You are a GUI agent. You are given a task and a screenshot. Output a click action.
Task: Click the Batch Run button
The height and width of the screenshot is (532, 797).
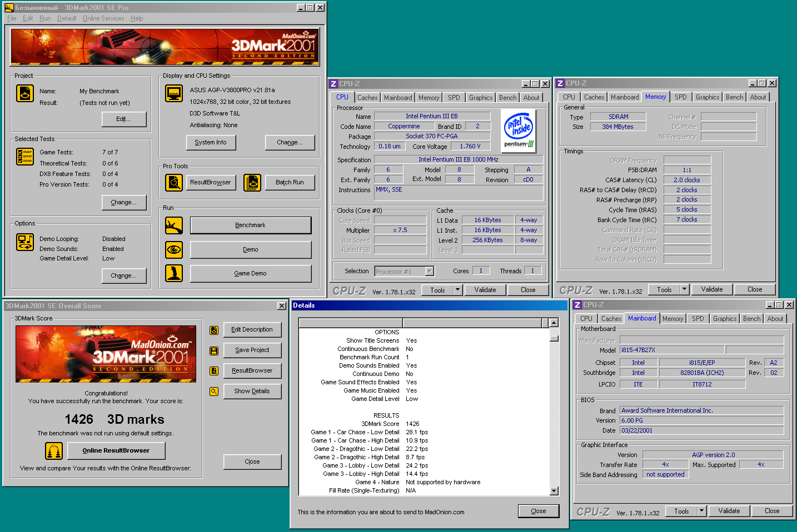(290, 183)
